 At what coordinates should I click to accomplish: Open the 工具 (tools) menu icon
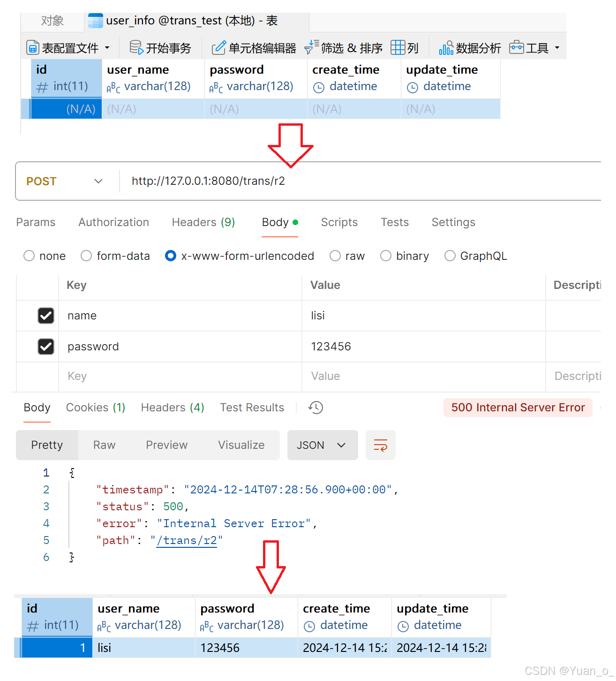tap(517, 47)
